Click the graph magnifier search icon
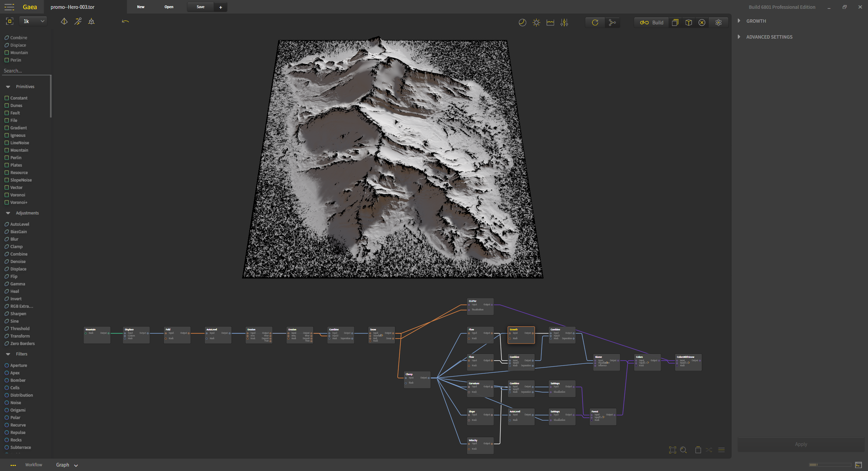868x471 pixels. [x=684, y=450]
